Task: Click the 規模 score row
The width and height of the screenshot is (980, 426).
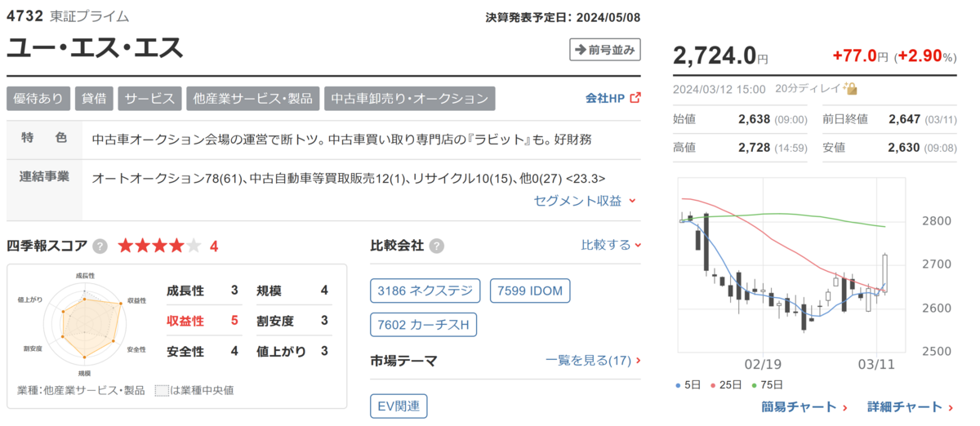Action: click(x=292, y=291)
